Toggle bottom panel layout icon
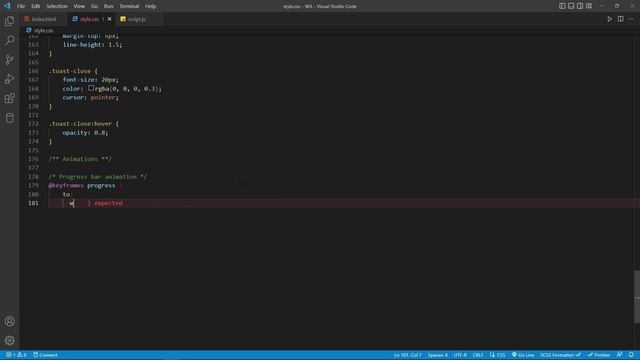The width and height of the screenshot is (640, 360). tap(571, 6)
